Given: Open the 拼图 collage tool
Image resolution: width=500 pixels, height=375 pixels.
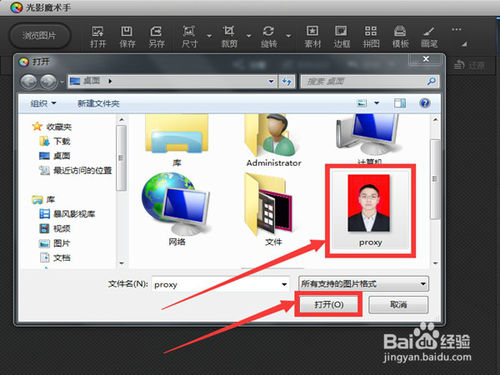Looking at the screenshot, I should pos(371,37).
